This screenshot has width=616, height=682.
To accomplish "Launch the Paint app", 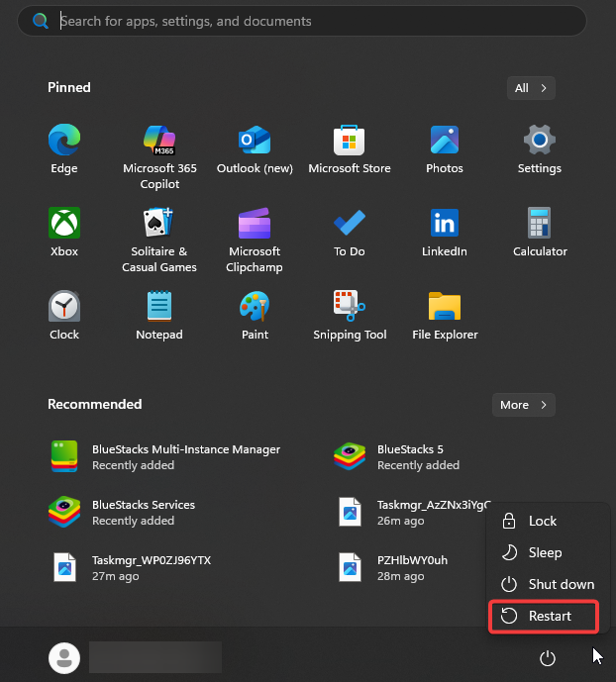I will click(x=255, y=316).
